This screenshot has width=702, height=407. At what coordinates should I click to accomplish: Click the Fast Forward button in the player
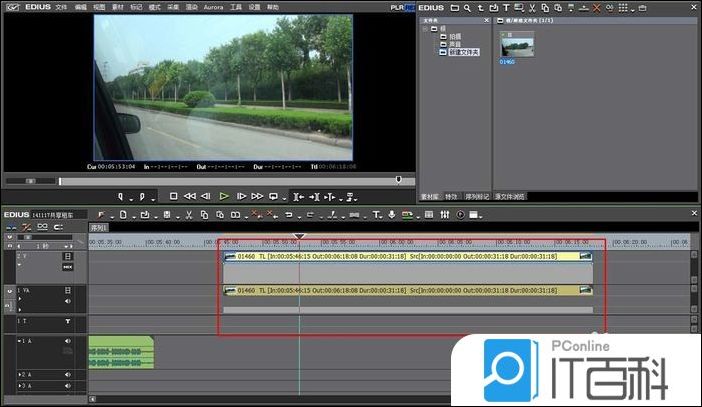[x=257, y=196]
